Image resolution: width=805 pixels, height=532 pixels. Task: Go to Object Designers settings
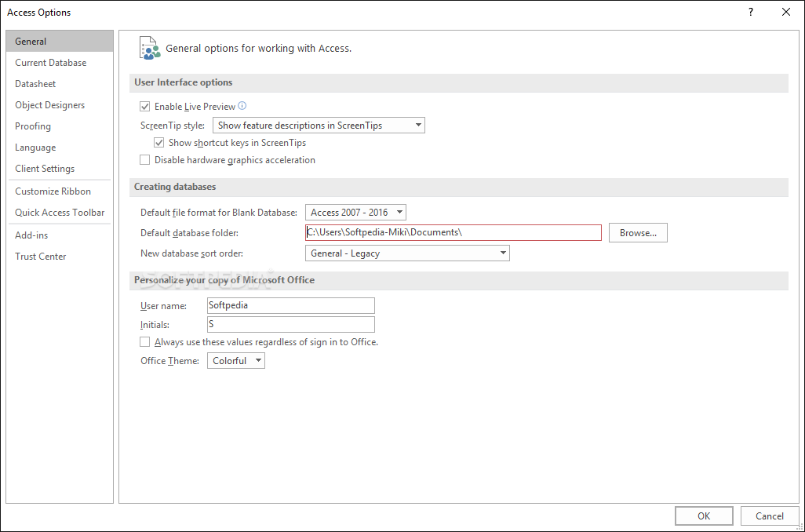[x=60, y=105]
